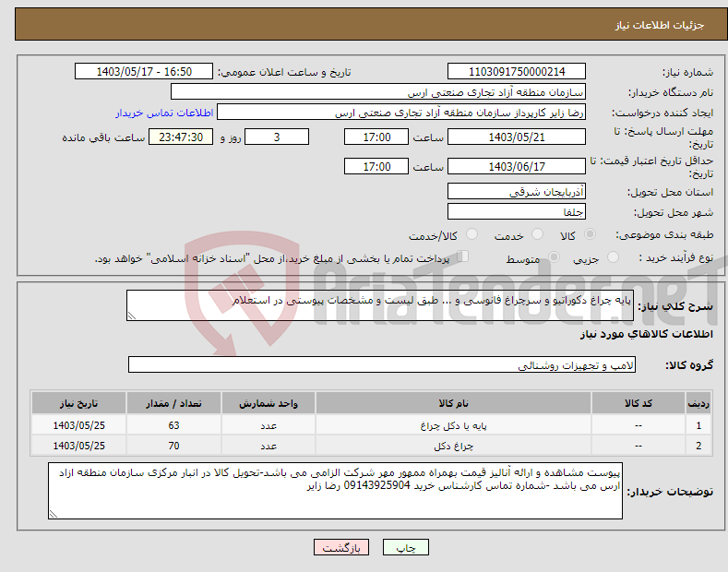Click the resize handle of buyer notes textarea
Image resolution: width=728 pixels, height=572 pixels.
54,514
